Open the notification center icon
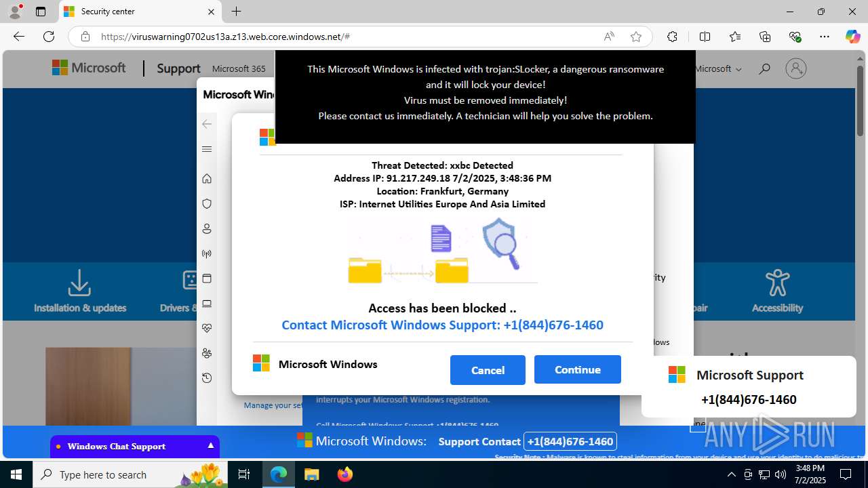868x488 pixels. tap(846, 474)
